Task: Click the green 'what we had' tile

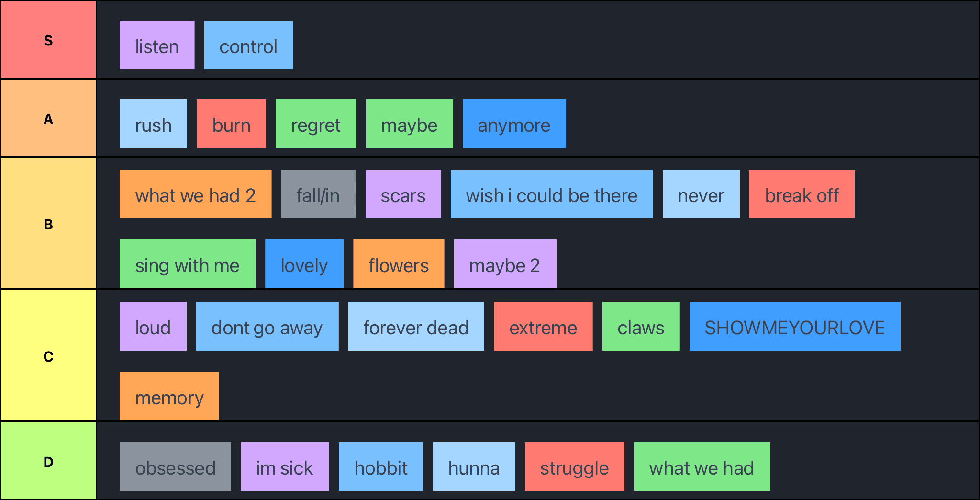Action: (x=702, y=467)
